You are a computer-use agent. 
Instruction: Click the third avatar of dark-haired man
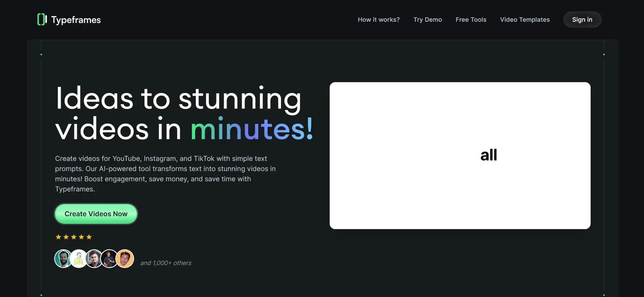(94, 259)
